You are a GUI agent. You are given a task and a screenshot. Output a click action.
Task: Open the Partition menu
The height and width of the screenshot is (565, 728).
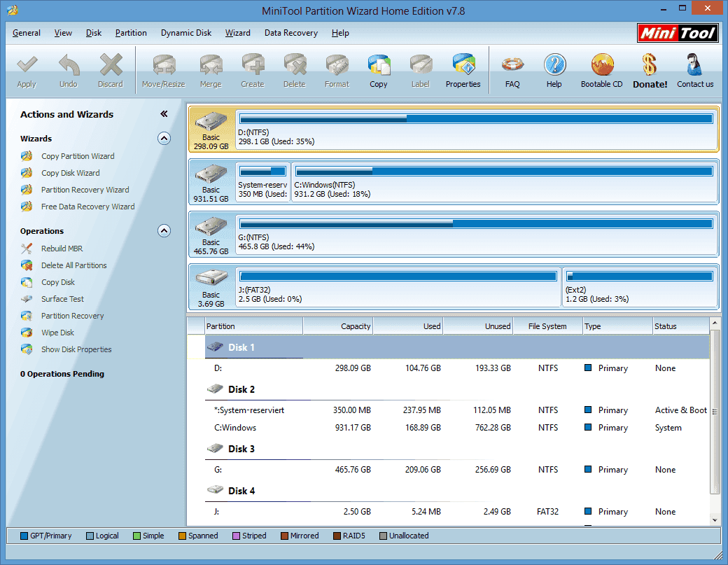coord(131,33)
